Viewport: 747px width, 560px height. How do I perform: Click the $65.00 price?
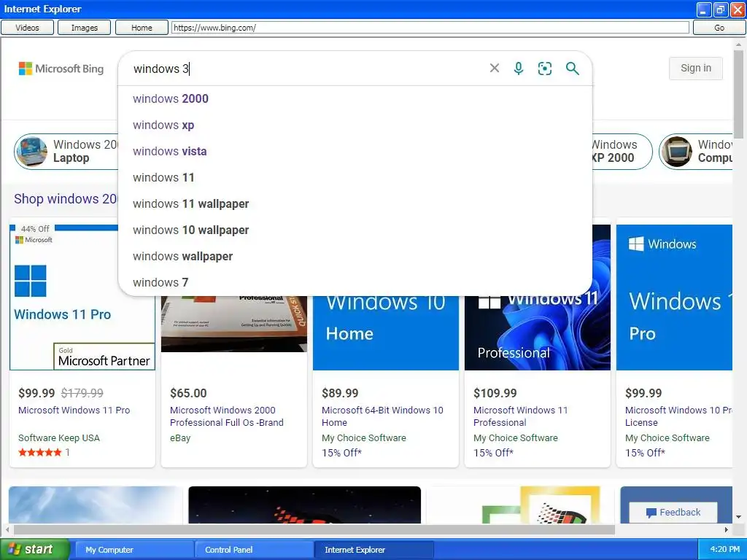[188, 393]
